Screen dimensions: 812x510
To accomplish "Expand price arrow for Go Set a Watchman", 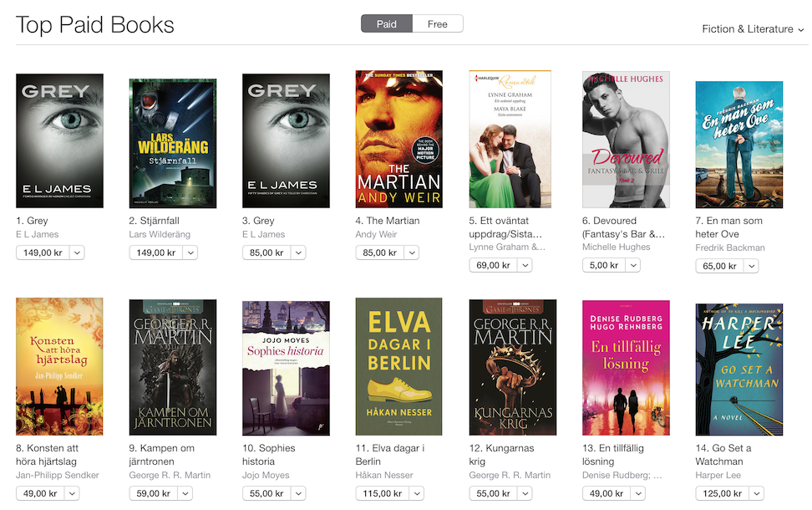I will pyautogui.click(x=757, y=493).
